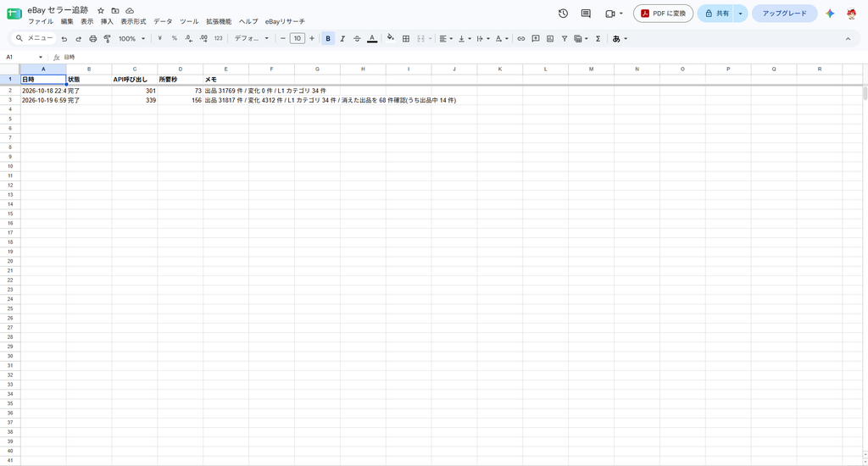Select column header C
The width and height of the screenshot is (868, 466).
point(135,69)
